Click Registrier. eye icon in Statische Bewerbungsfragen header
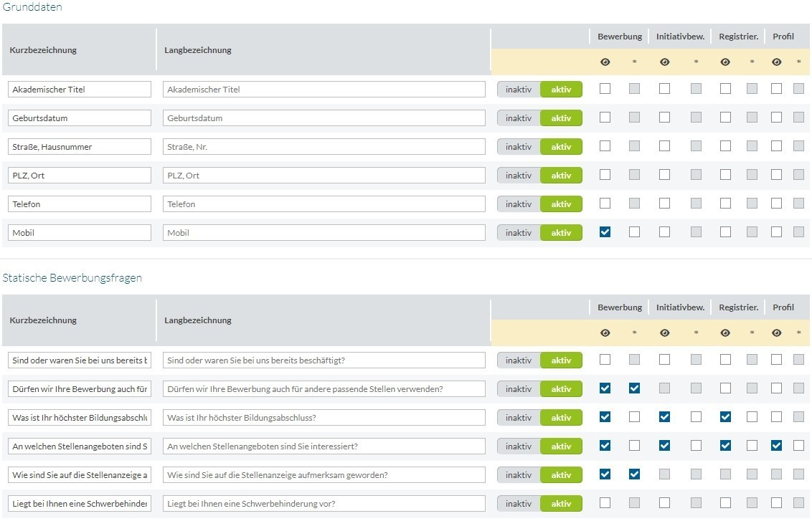 coord(725,333)
